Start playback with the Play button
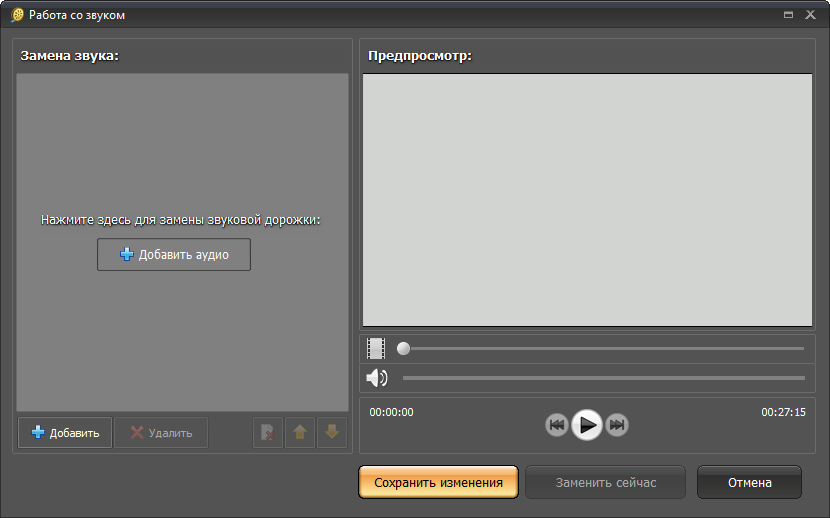 587,425
